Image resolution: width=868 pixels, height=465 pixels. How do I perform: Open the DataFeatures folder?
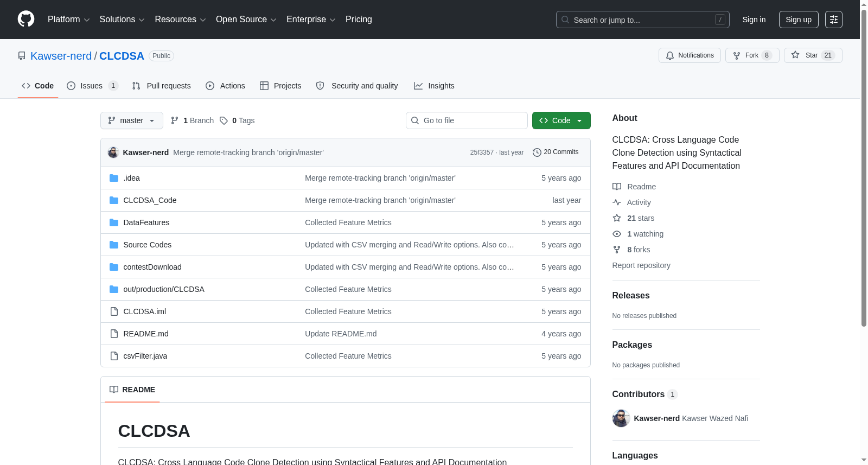pos(146,222)
